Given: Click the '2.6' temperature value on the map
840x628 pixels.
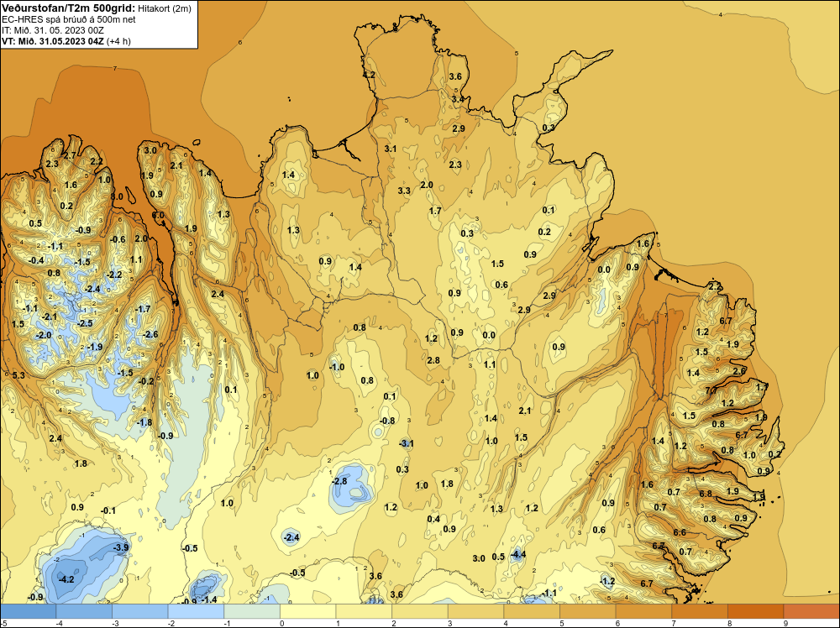Looking at the screenshot, I should point(739,371).
